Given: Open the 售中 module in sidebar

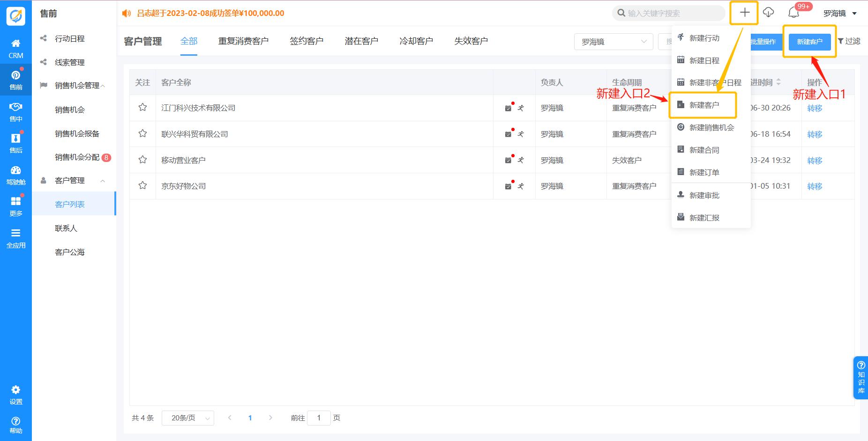Looking at the screenshot, I should 15,112.
